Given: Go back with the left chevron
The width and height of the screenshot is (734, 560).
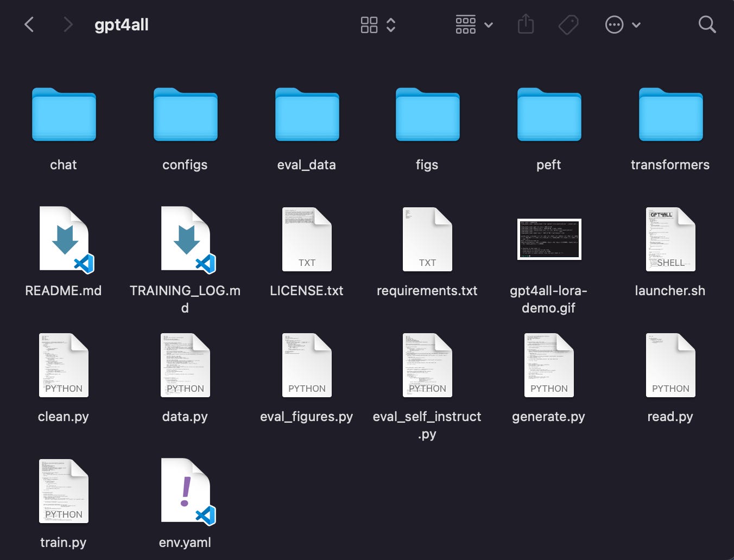Looking at the screenshot, I should pyautogui.click(x=29, y=24).
